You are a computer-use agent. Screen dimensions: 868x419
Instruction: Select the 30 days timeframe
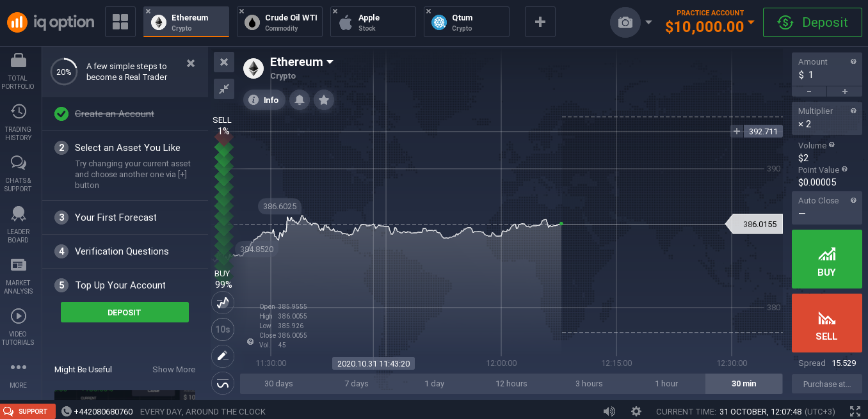278,384
